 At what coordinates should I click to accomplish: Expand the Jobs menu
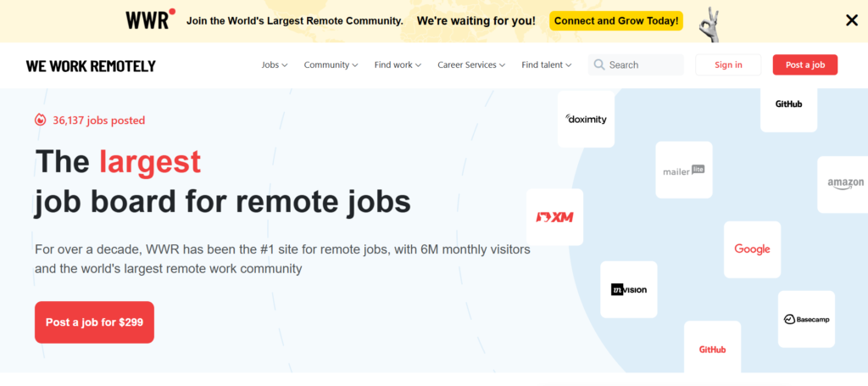[x=275, y=64]
